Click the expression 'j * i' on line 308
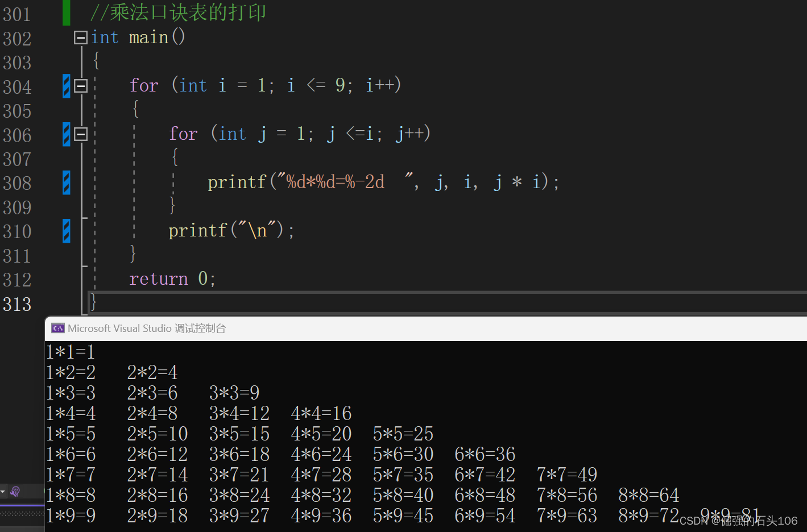The width and height of the screenshot is (807, 532). 516,182
